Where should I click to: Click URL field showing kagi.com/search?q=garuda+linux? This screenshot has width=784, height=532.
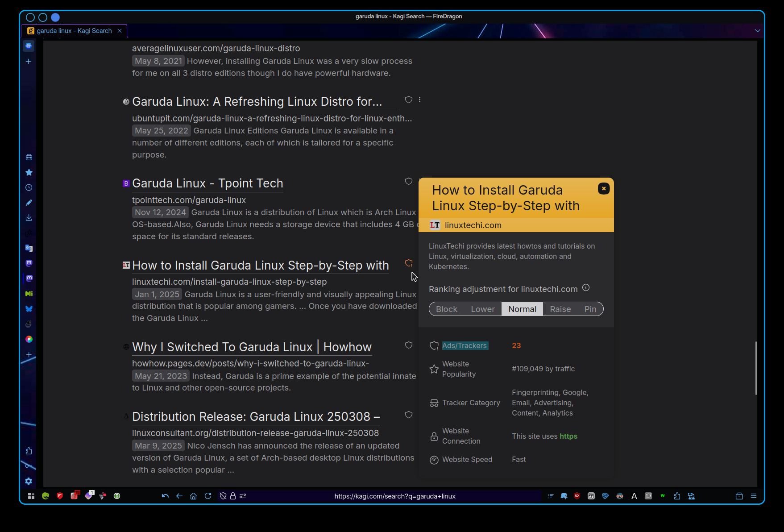(x=395, y=496)
